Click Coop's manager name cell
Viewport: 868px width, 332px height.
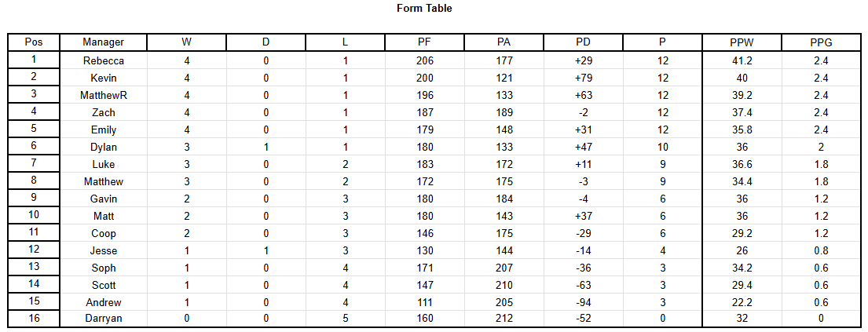pos(104,234)
